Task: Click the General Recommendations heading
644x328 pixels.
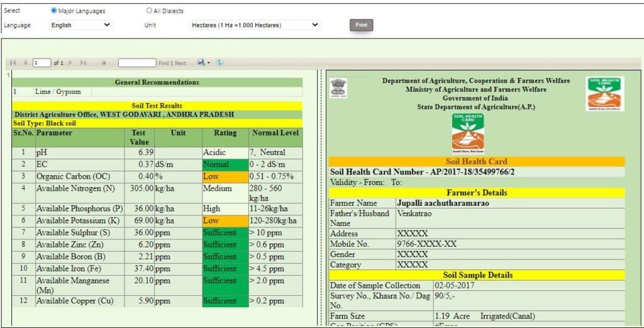Action: tap(157, 82)
